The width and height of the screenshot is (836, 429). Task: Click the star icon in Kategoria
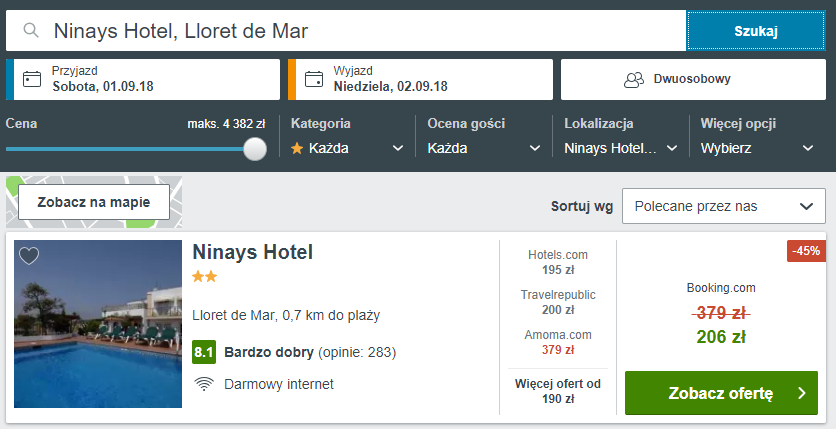(x=297, y=148)
